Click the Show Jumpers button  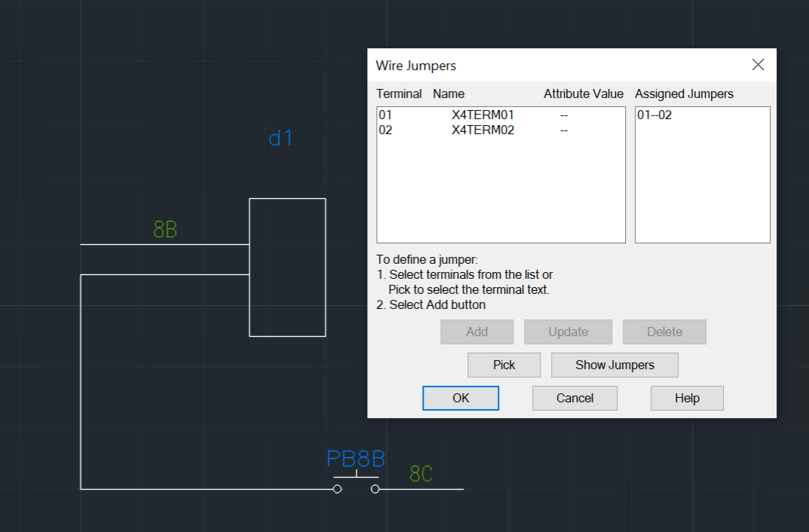coord(614,365)
